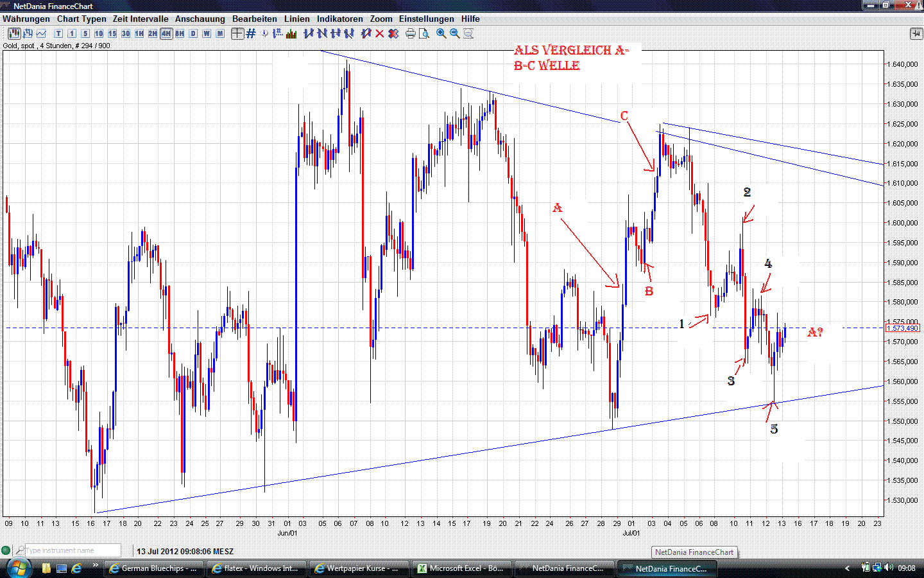Open the Einstellungen menu options
Viewport: 924px width, 578px height.
426,19
